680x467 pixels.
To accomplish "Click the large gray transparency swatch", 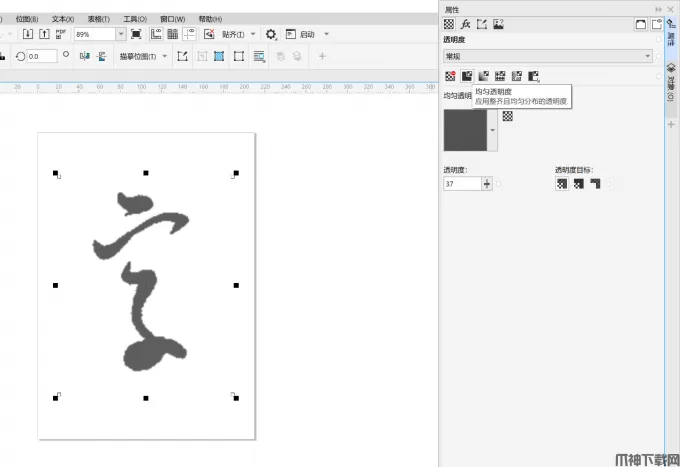I will 465,130.
